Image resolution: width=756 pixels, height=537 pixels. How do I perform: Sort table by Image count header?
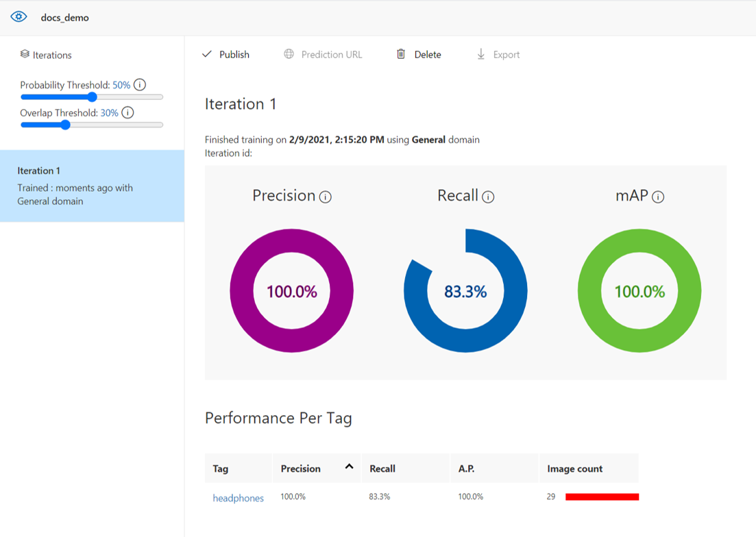[x=589, y=468]
